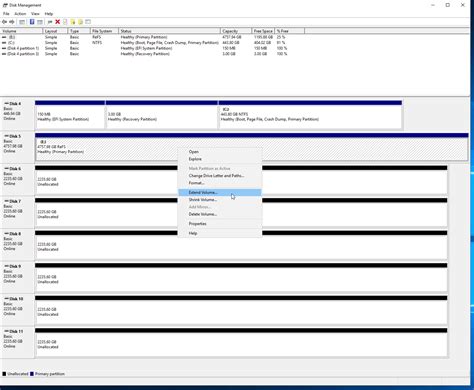Choose Shrink Volume… in context menu
The image size is (474, 390).
click(220, 200)
